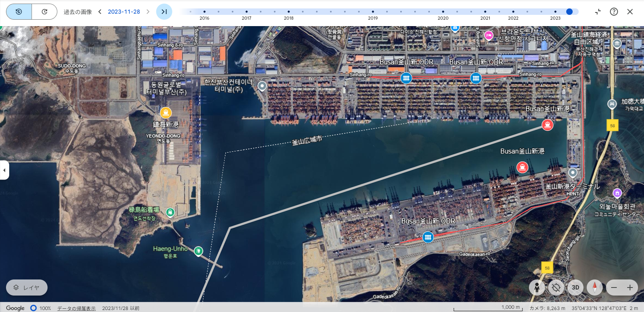This screenshot has width=644, height=312.
Task: Open the help icon
Action: (x=614, y=12)
